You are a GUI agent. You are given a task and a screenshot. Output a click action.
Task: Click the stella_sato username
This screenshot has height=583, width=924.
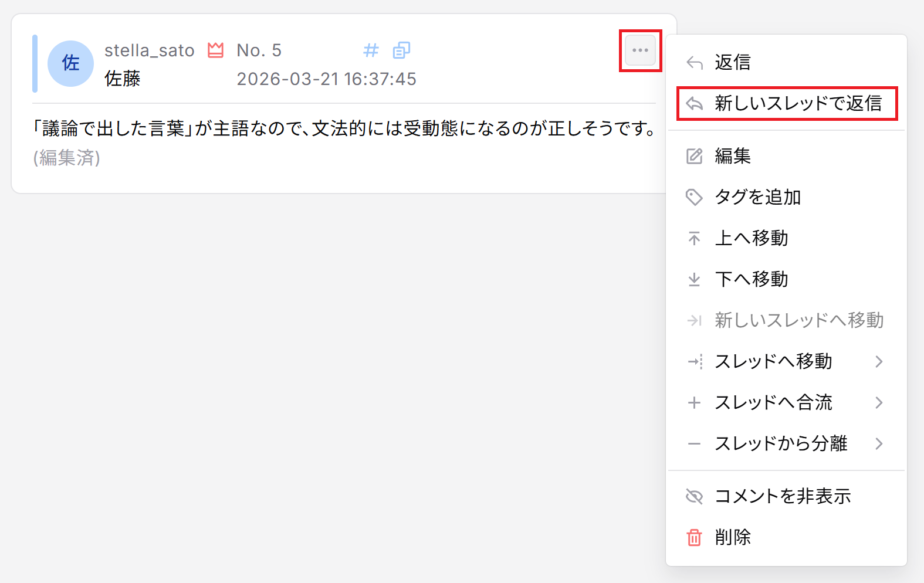pyautogui.click(x=149, y=50)
